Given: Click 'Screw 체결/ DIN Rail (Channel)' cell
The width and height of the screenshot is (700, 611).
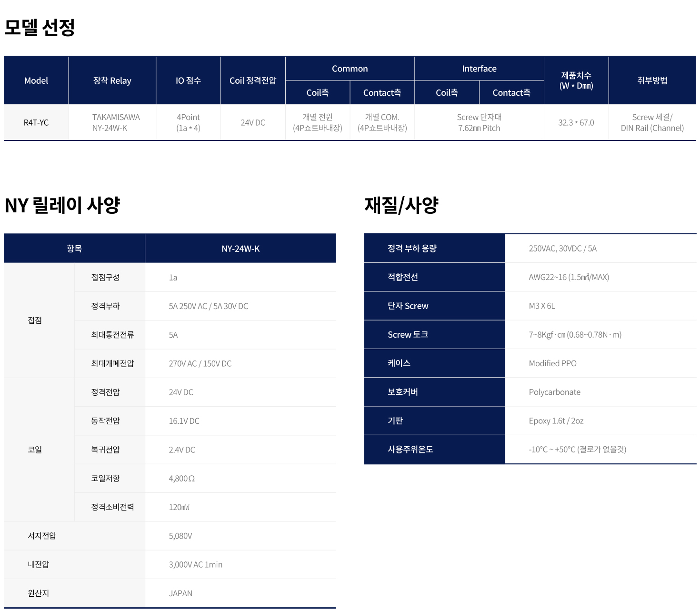Looking at the screenshot, I should coord(652,122).
